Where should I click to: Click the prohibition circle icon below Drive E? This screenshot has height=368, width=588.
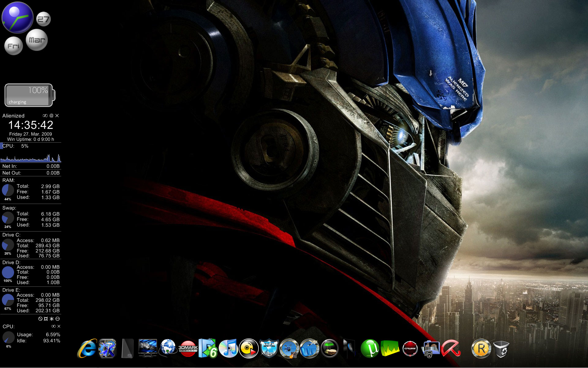click(x=40, y=319)
